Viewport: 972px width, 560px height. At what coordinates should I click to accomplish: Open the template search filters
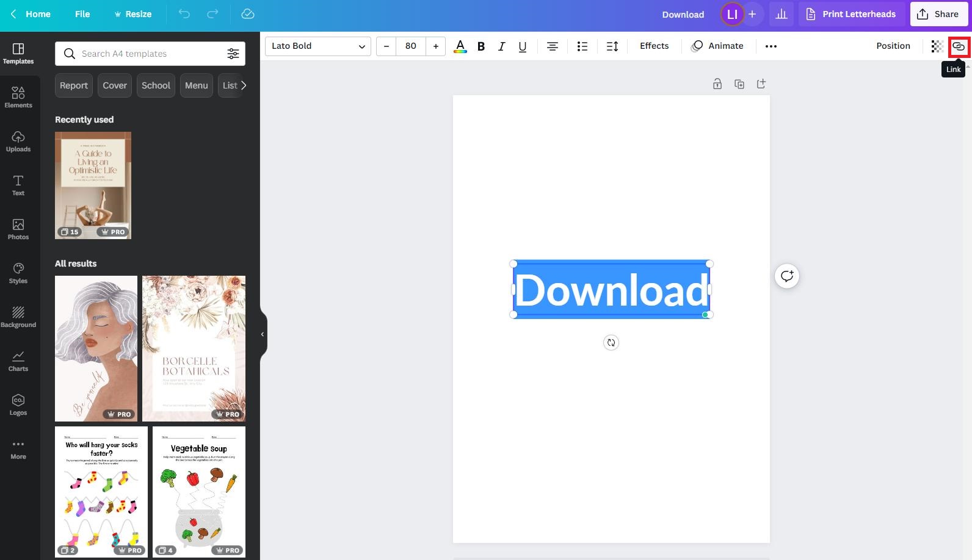pyautogui.click(x=233, y=54)
